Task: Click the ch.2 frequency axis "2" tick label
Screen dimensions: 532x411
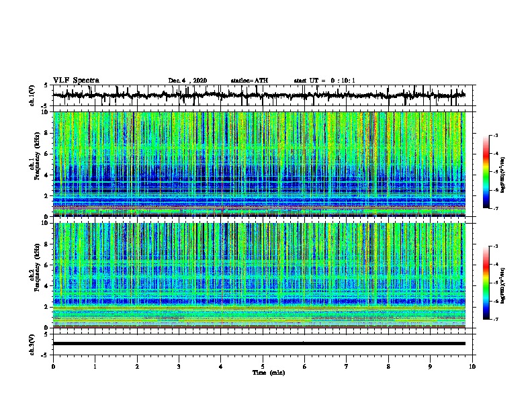Action: click(47, 307)
